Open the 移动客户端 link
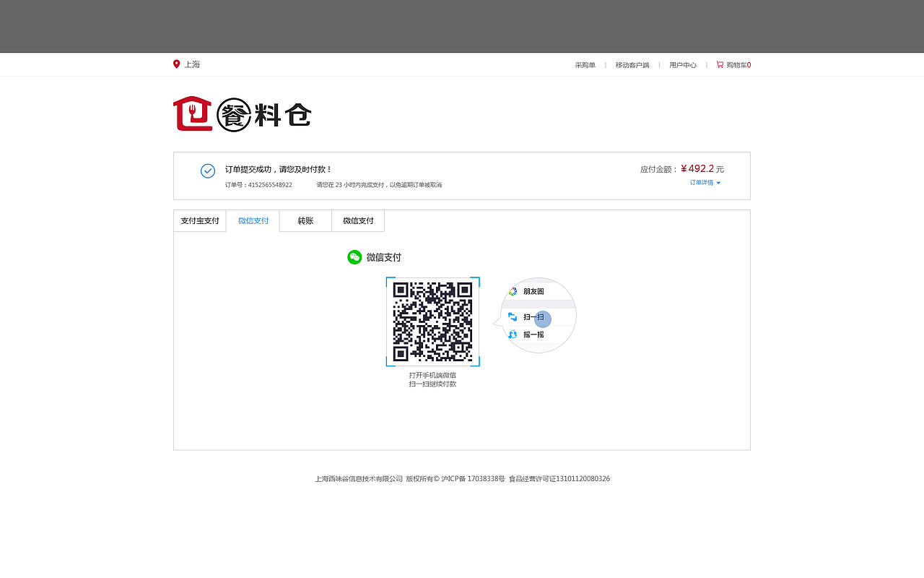Screen dimensions: 924x578 point(632,65)
